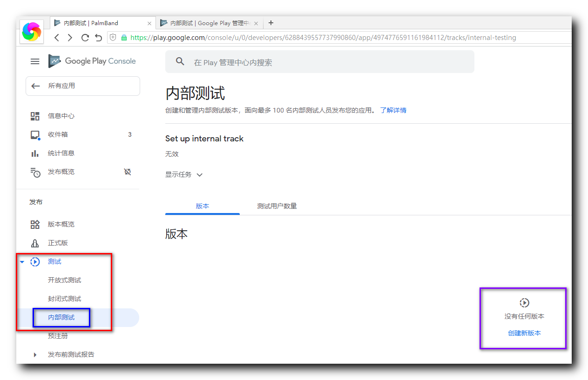The image size is (588, 380).
Task: Click the 内部测试 page heading
Action: 196,93
